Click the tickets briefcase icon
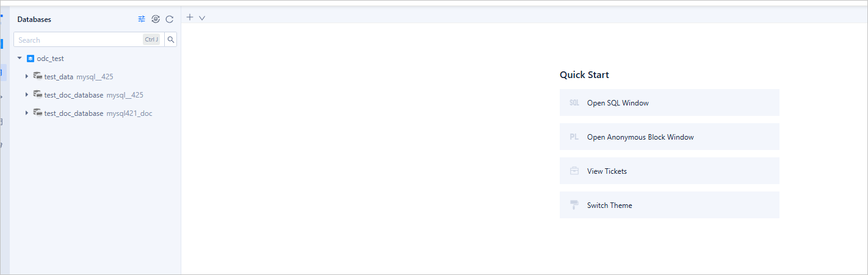868x275 pixels. [574, 171]
